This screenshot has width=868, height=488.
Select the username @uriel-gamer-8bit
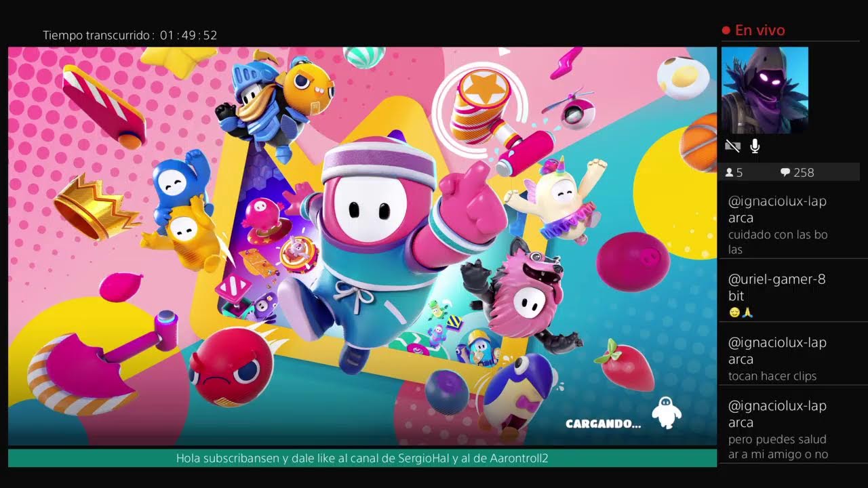[x=776, y=287]
